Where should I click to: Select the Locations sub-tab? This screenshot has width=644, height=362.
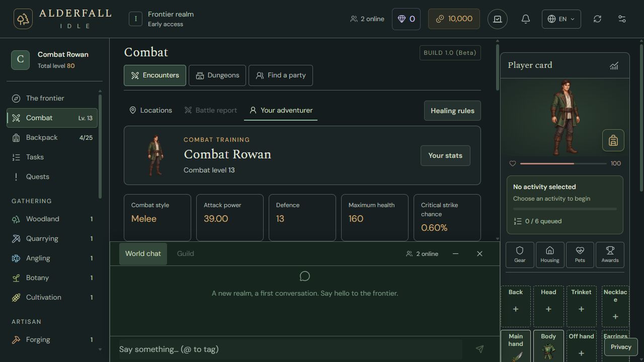(x=150, y=110)
